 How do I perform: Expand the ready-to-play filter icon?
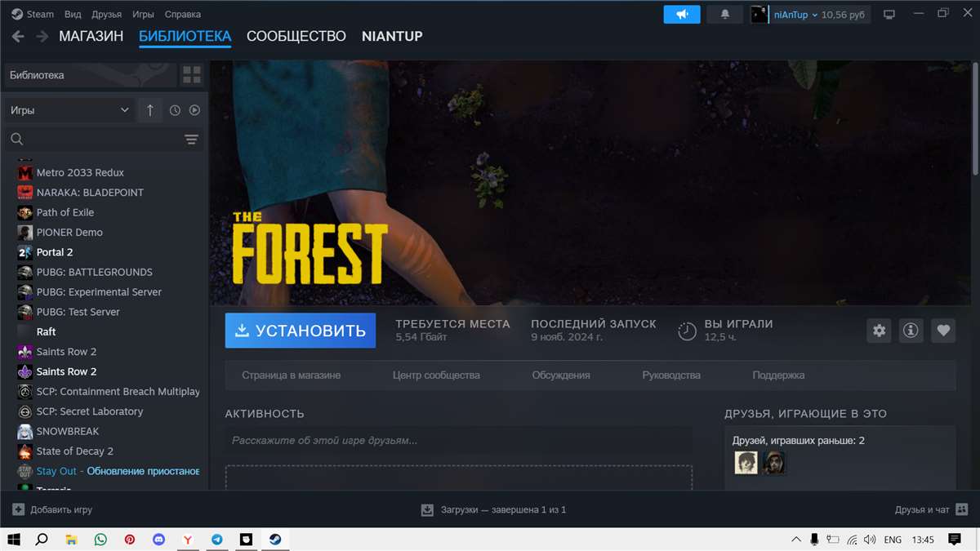coord(195,109)
